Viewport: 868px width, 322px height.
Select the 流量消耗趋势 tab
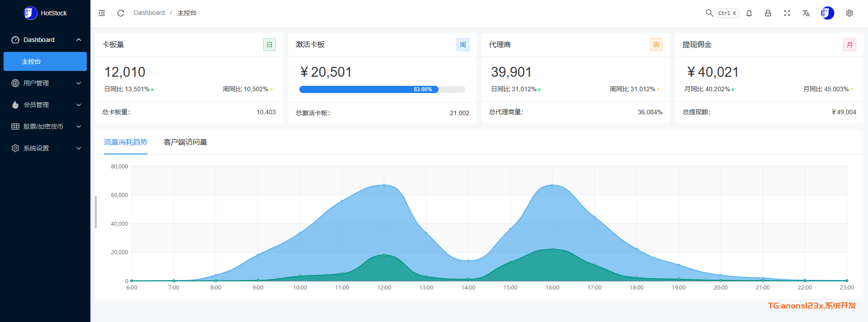click(126, 142)
